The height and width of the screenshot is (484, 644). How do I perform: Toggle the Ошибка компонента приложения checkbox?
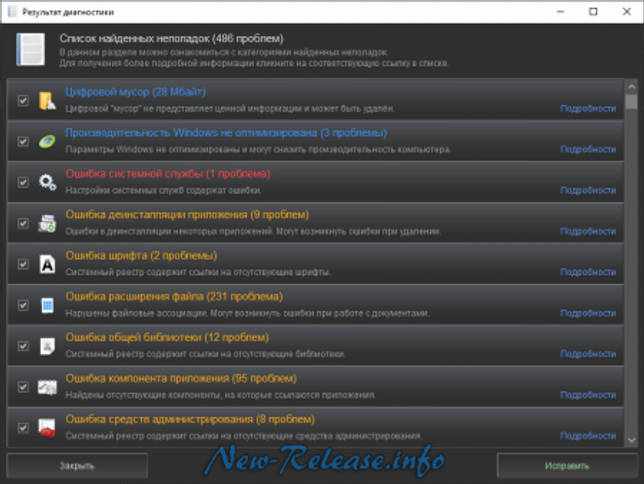[x=23, y=387]
